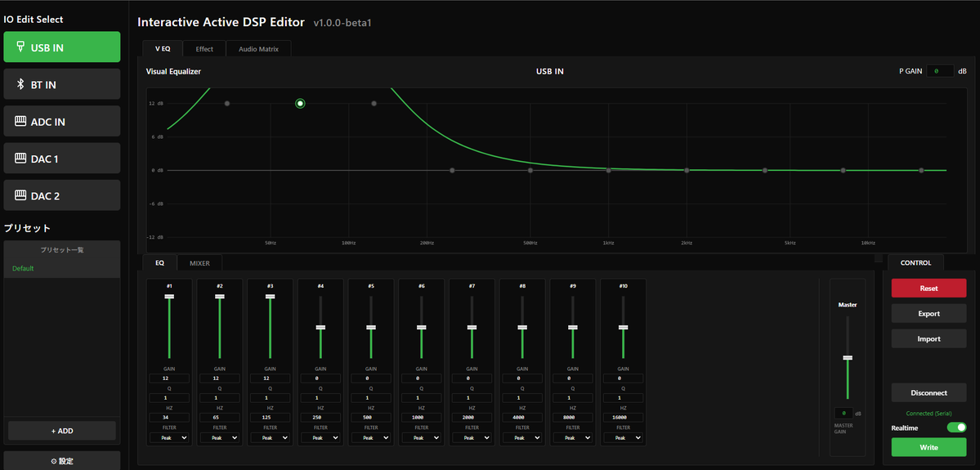
Task: Open band #6 FILTER dropdown
Action: click(x=421, y=438)
